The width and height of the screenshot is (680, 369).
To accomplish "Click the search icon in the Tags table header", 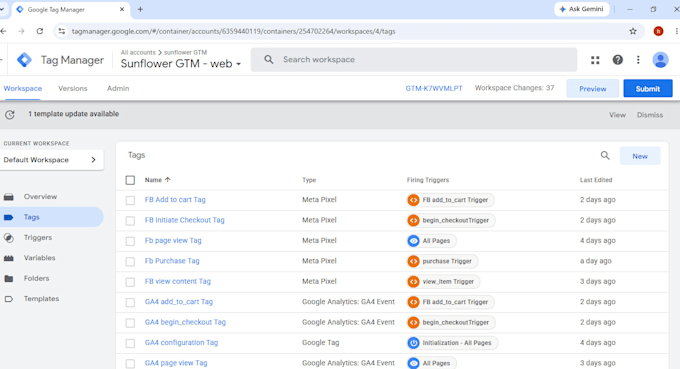I will [x=605, y=155].
